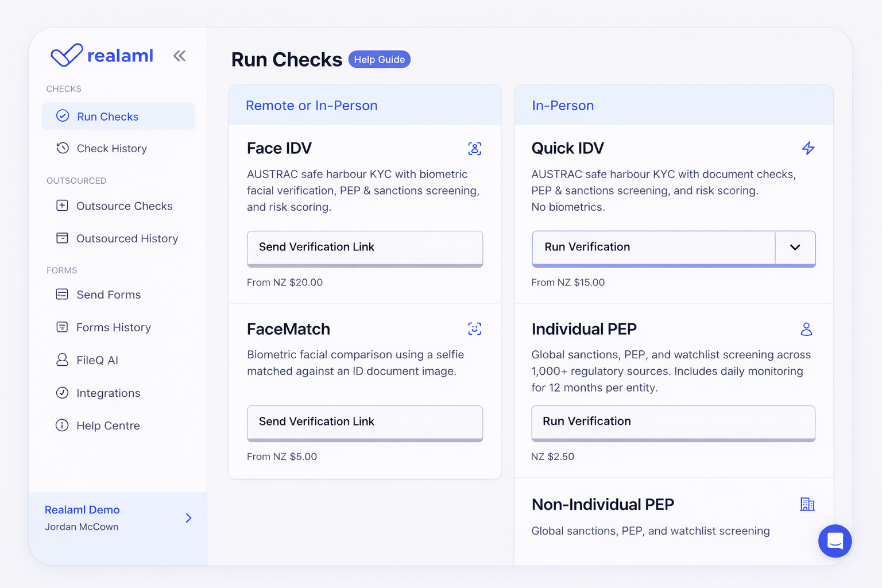Send Verification Link for Face IDV
This screenshot has width=882, height=588.
[365, 247]
